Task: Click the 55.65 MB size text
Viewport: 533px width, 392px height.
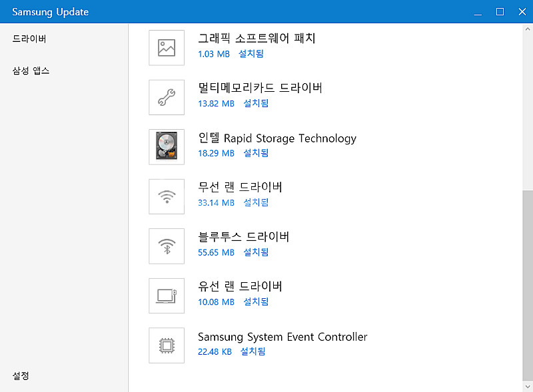Action: pos(217,252)
